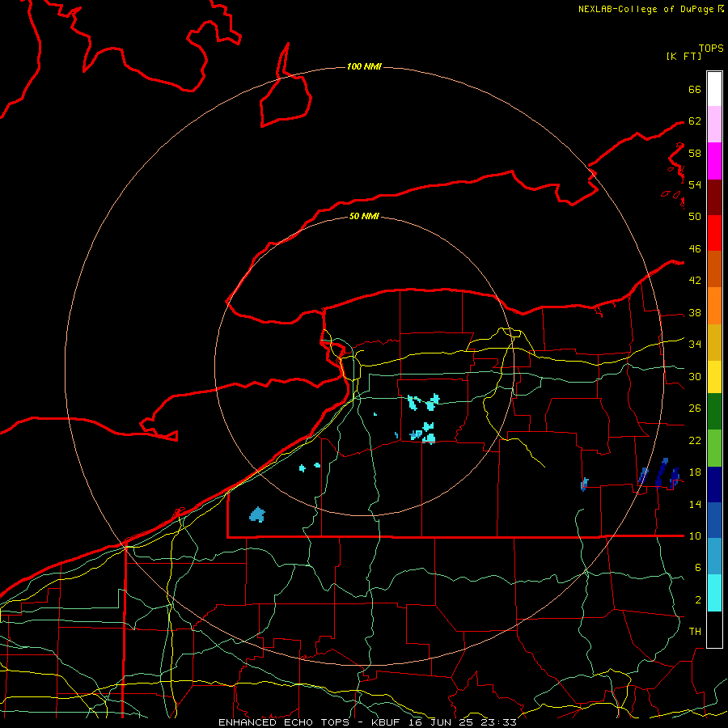Click the gold 38 kft legend swatch
This screenshot has width=728, height=728.
point(714,341)
